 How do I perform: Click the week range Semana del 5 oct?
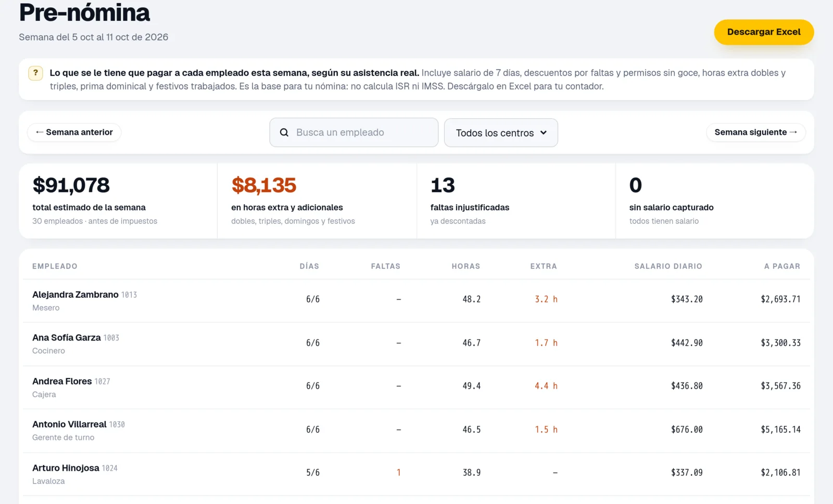94,37
